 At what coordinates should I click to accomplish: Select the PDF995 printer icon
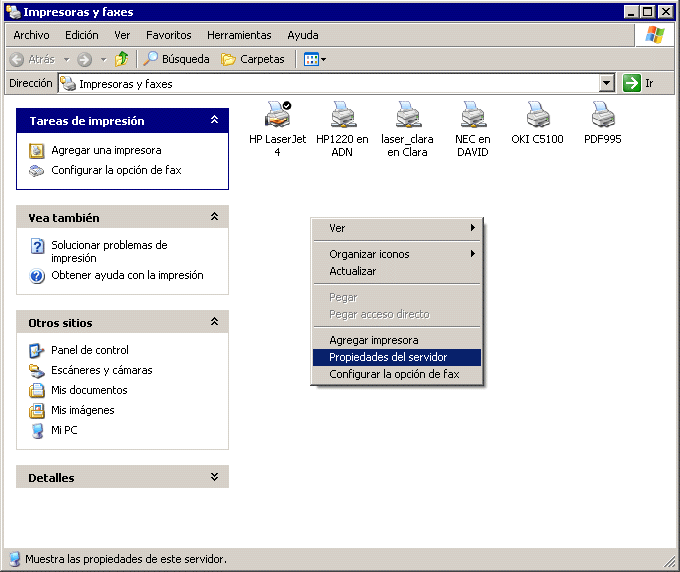click(602, 113)
